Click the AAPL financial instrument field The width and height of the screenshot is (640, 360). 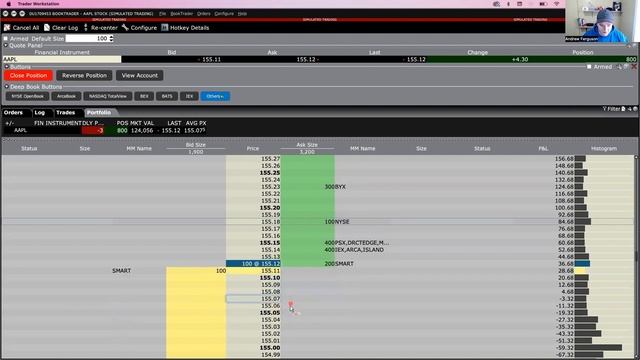(62, 59)
